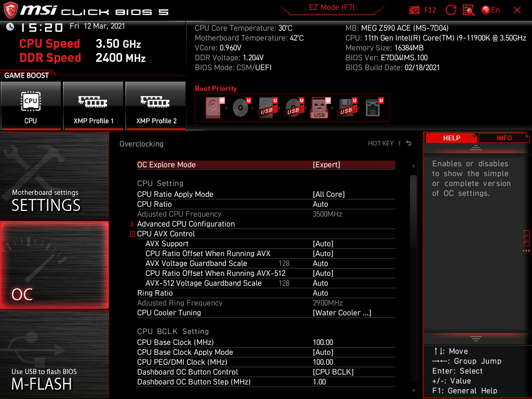
Task: Edit AVX Voltage Guardband Scale value
Action: 270,263
